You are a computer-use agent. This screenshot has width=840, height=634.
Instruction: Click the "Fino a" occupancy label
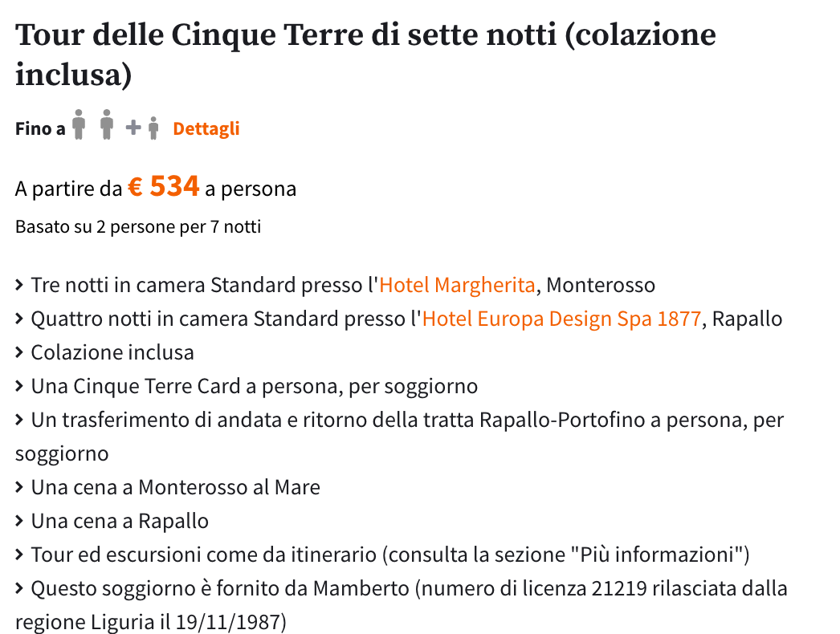coord(40,128)
